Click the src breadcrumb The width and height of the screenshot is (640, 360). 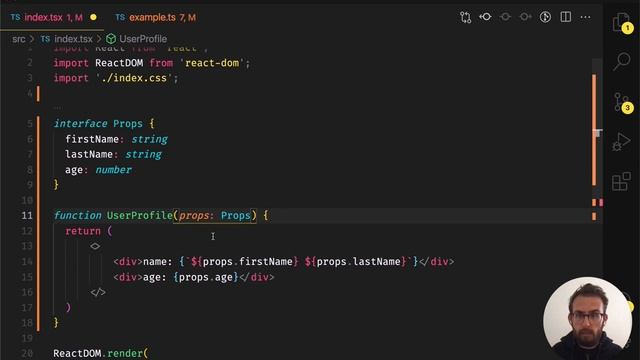point(19,39)
